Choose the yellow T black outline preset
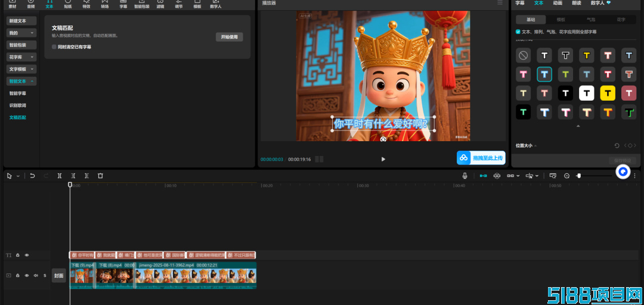This screenshot has width=644, height=305. [x=587, y=55]
